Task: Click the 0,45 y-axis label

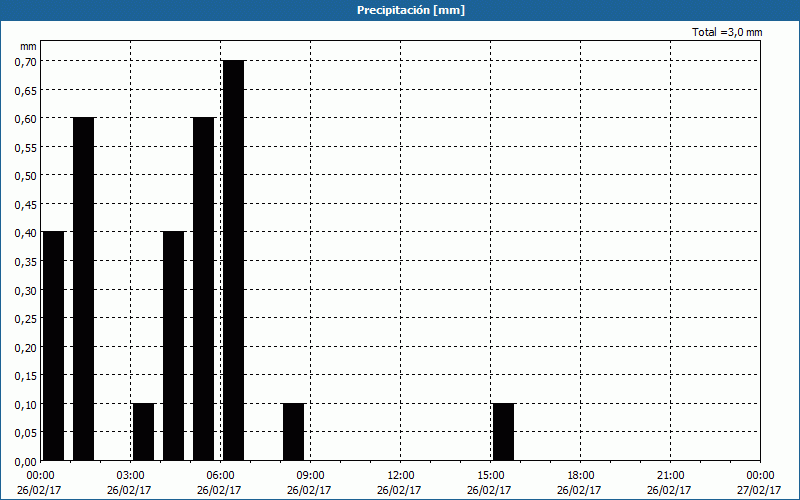Action: pyautogui.click(x=26, y=204)
